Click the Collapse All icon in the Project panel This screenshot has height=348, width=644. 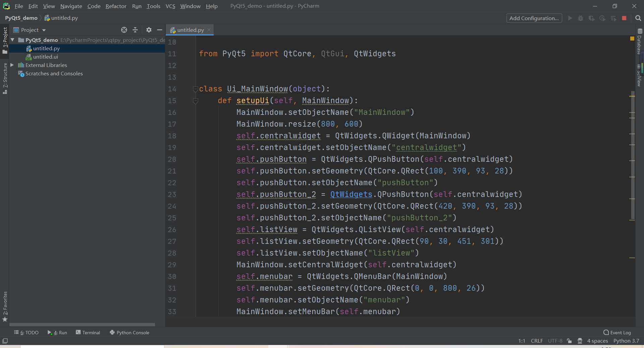(x=135, y=30)
